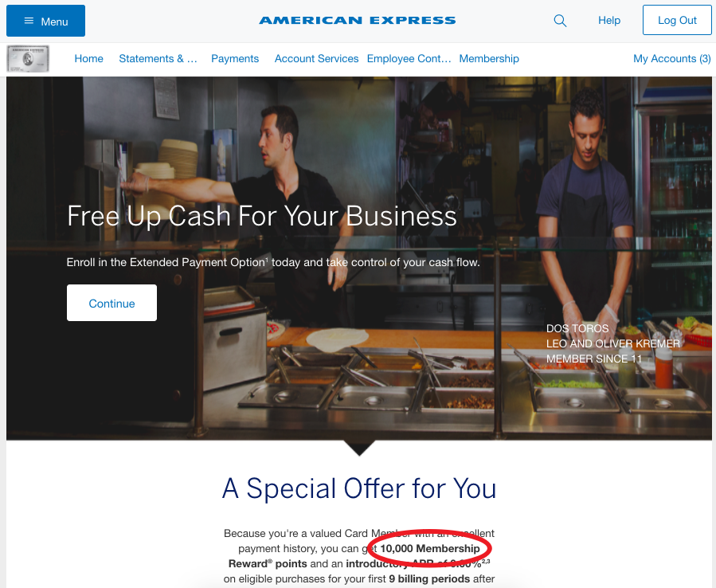Click the American Express logo
Viewport: 716px width, 588px height.
click(x=358, y=21)
